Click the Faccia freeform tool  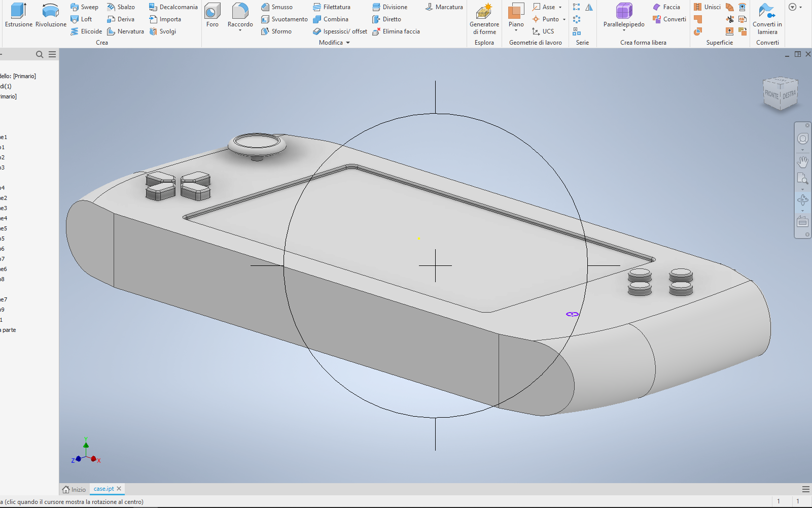[x=666, y=7]
